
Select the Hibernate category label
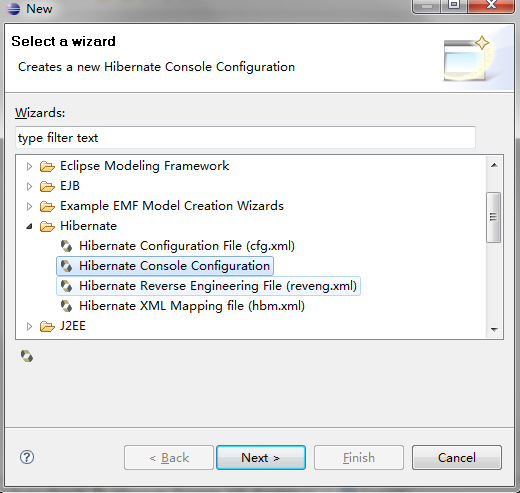click(x=89, y=226)
